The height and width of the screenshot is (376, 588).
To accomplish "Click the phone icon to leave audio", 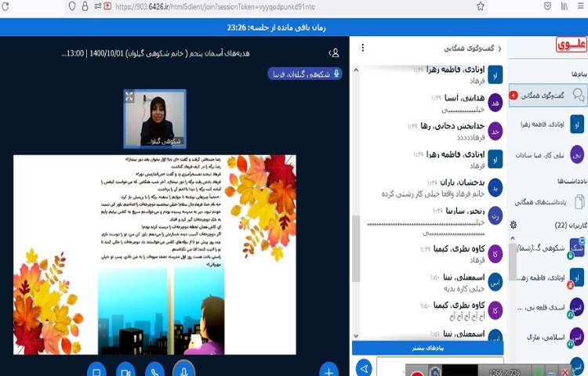I will (x=154, y=371).
